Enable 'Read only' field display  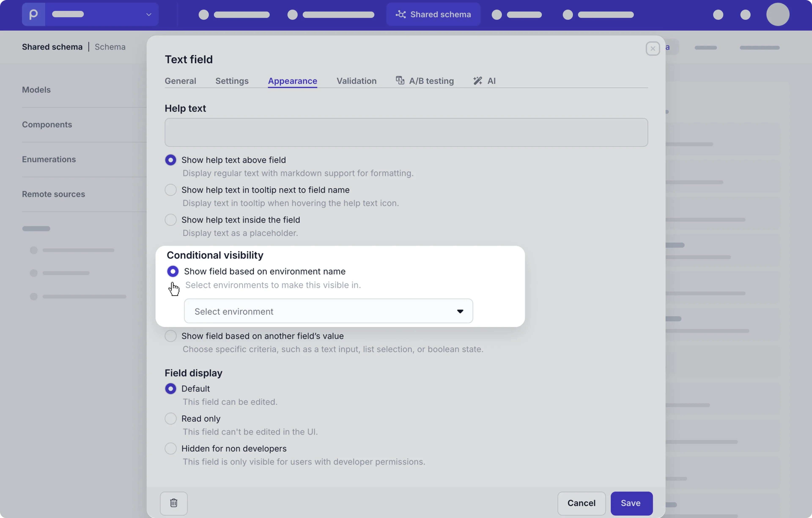171,419
